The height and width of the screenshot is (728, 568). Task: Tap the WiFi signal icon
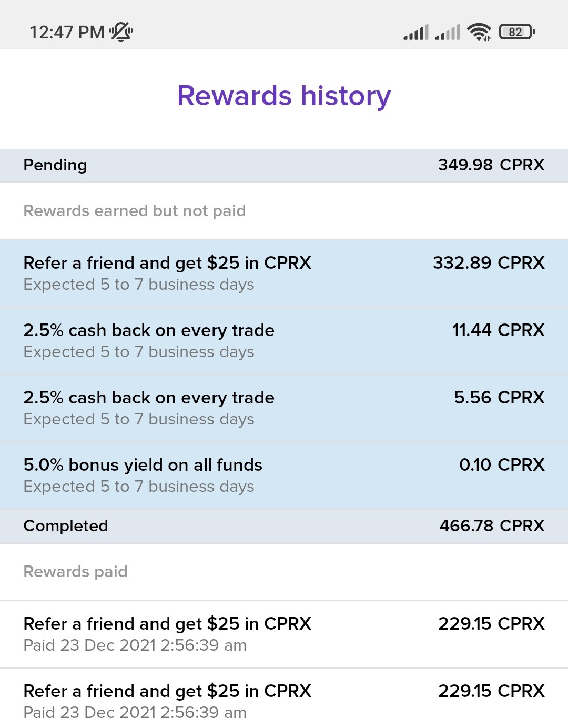click(x=479, y=32)
